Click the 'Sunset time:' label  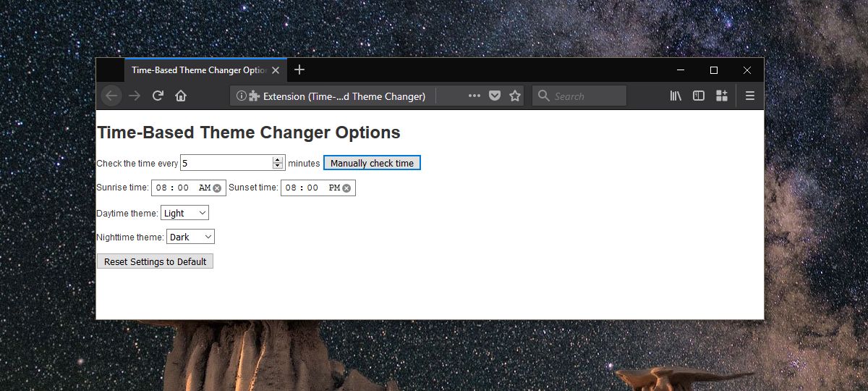tap(253, 188)
